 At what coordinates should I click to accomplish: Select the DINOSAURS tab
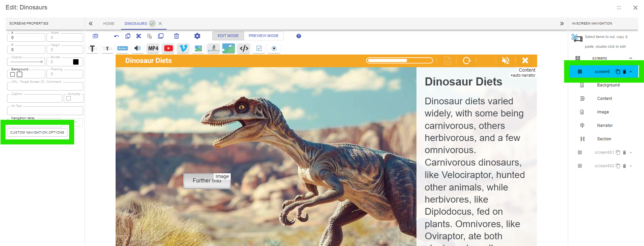point(136,24)
